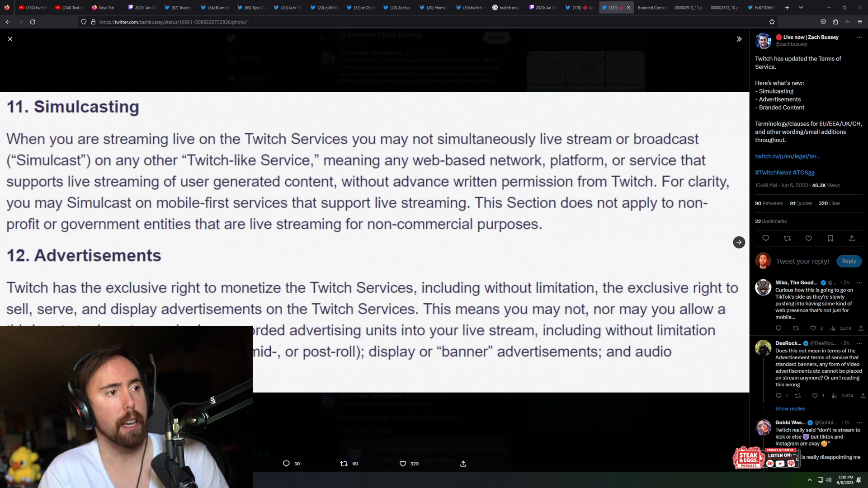Image resolution: width=868 pixels, height=488 pixels.
Task: Bookmark the tweet with the bookmark icon
Action: tap(830, 238)
